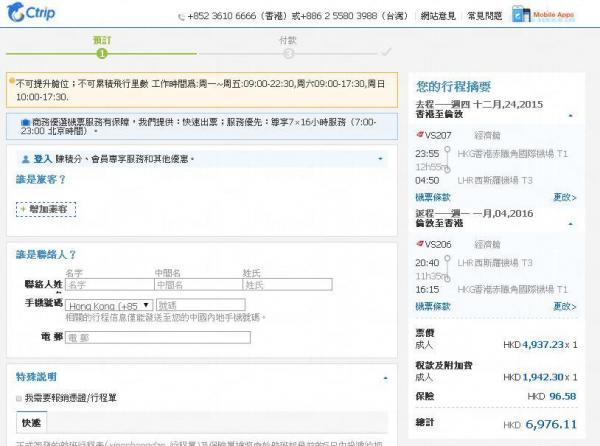Image resolution: width=600 pixels, height=446 pixels.
Task: Collapse the 返程 return flight section
Action: point(571,224)
